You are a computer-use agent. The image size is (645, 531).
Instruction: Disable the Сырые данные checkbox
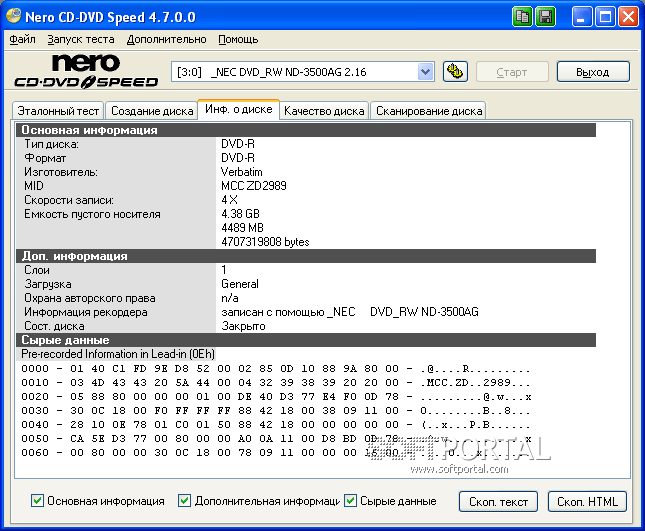[350, 501]
